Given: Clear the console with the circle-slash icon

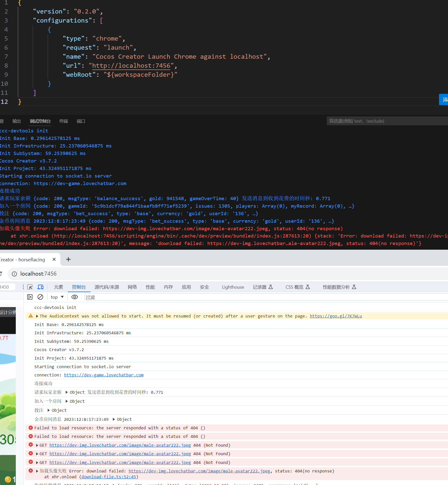Looking at the screenshot, I should pyautogui.click(x=40, y=297).
